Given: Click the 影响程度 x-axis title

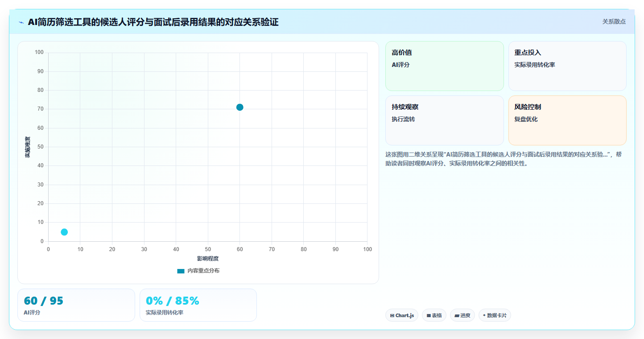Looking at the screenshot, I should [208, 259].
